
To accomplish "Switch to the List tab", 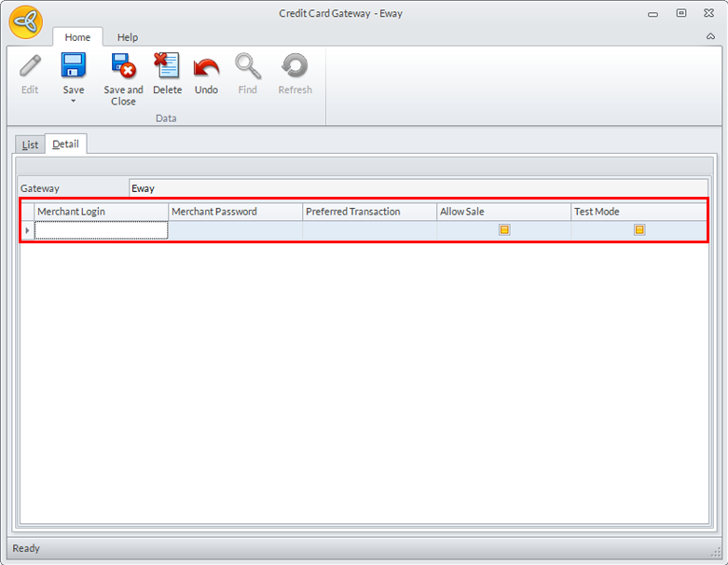I will [x=31, y=145].
